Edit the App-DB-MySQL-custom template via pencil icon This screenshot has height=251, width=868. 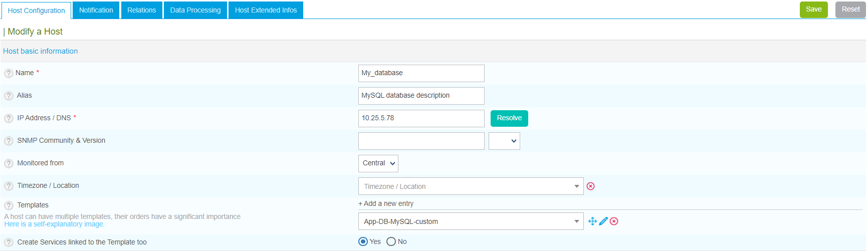click(x=603, y=221)
